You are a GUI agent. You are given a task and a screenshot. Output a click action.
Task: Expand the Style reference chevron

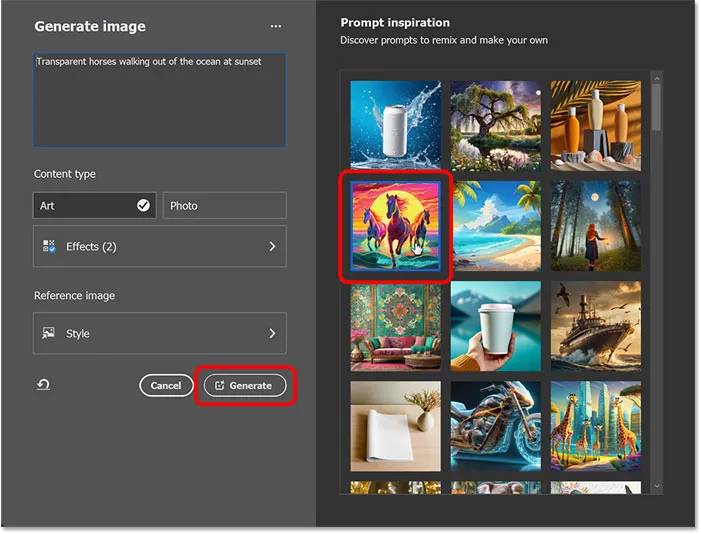(272, 333)
